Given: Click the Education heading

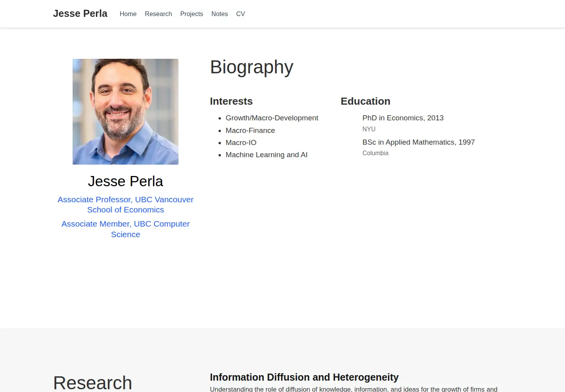Looking at the screenshot, I should coord(365,101).
